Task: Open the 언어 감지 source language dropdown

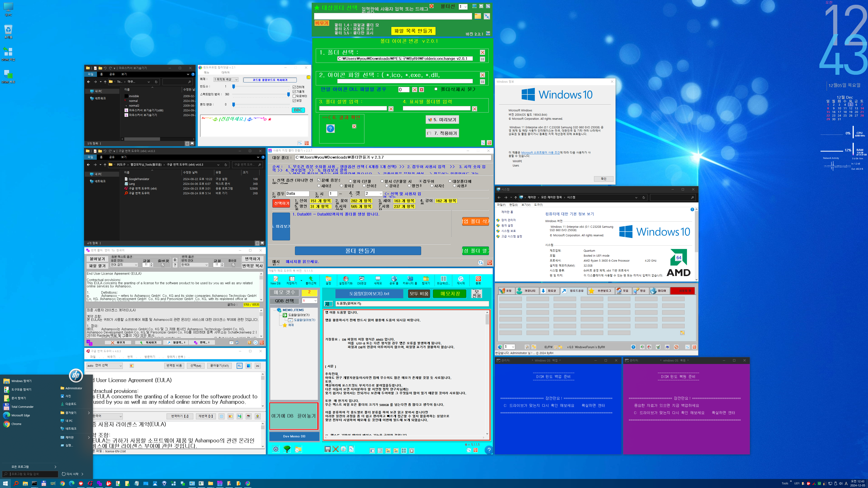Action: point(124,265)
